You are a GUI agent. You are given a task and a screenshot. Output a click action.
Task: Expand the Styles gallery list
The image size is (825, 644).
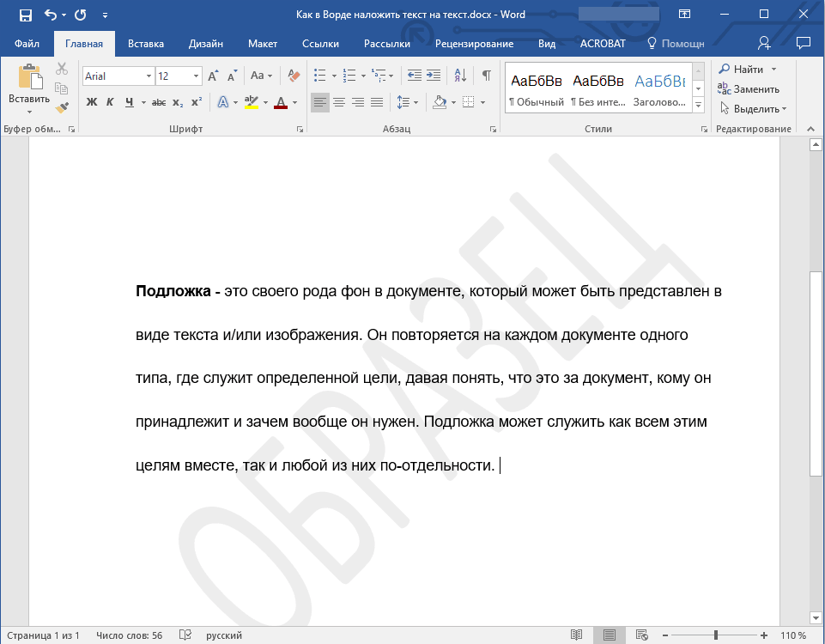click(x=698, y=105)
